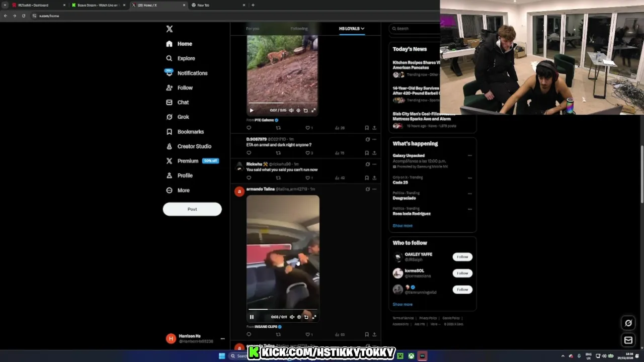Viewport: 644px width, 362px height.
Task: Open options for the Galaxy Unpacked trend
Action: point(469,156)
